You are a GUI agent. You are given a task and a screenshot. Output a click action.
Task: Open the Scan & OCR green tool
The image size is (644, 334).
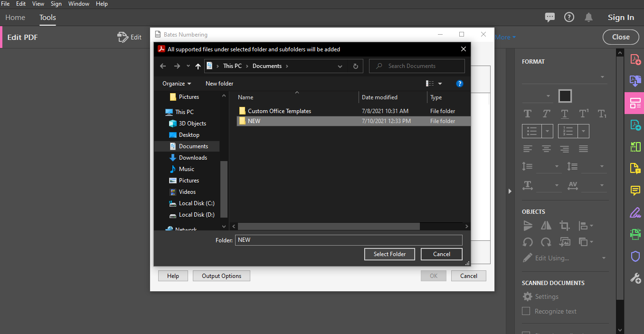tap(635, 234)
